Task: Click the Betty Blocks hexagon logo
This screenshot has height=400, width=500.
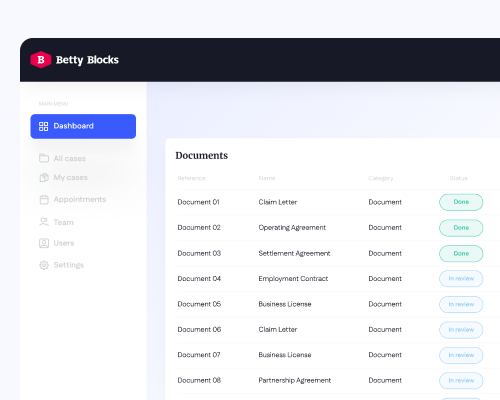Action: (41, 60)
